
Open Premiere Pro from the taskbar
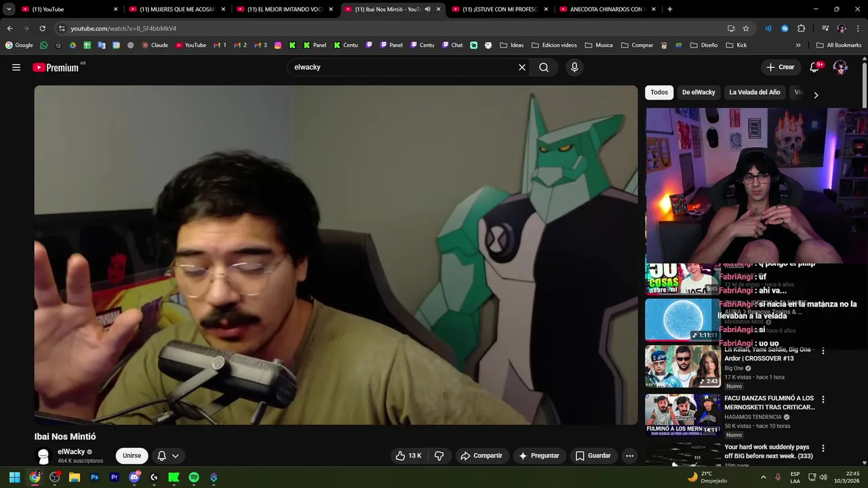click(115, 477)
